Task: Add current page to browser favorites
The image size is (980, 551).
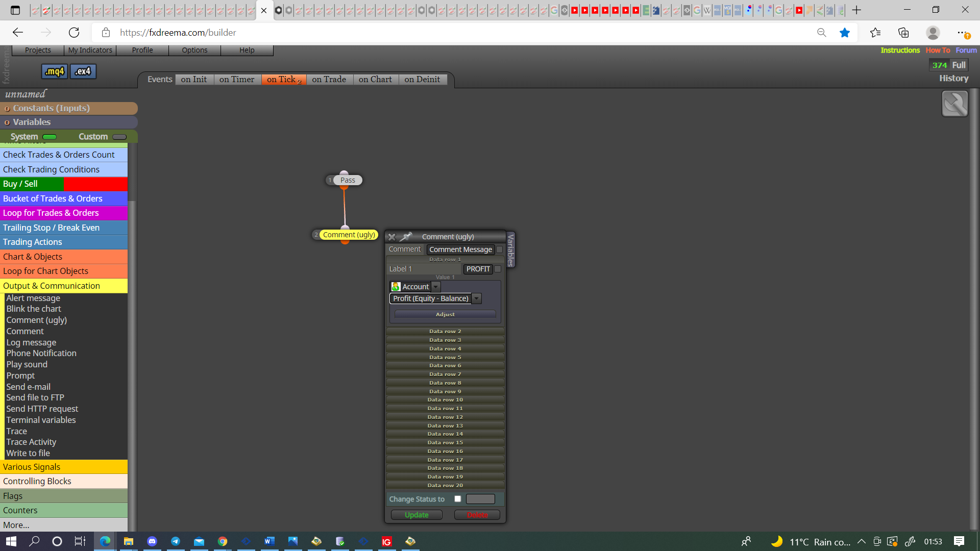Action: pyautogui.click(x=845, y=33)
